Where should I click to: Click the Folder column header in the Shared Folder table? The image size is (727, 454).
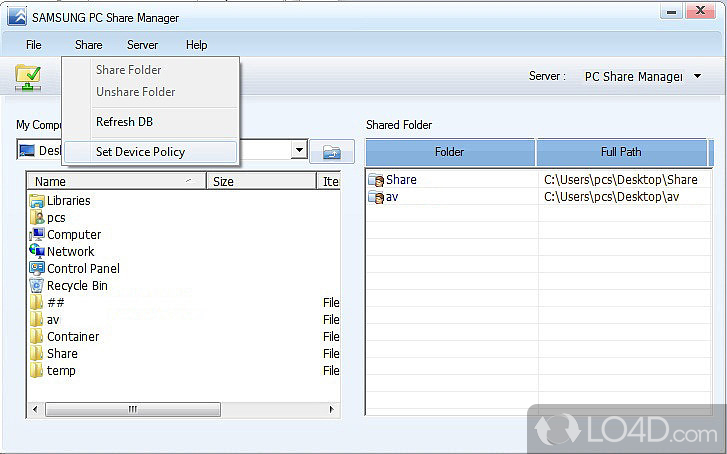(450, 152)
